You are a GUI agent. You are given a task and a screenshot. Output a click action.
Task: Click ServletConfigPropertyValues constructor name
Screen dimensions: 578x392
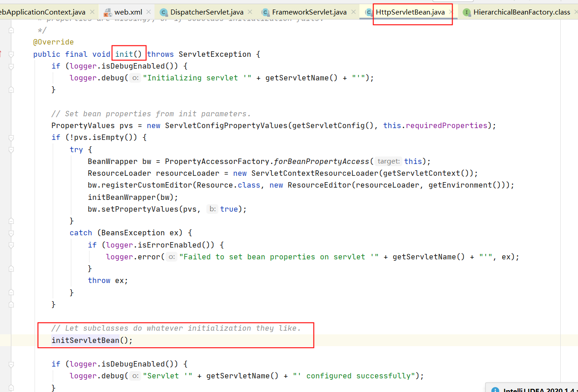pos(226,125)
